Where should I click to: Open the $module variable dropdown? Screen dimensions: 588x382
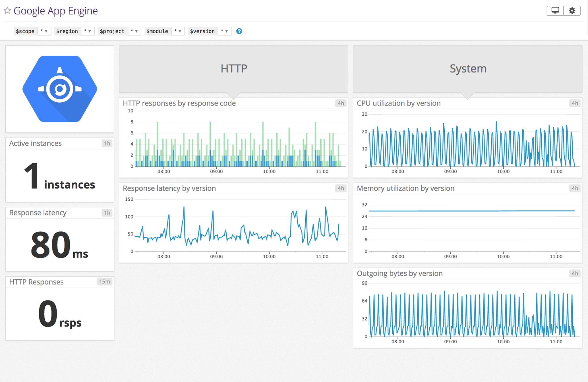tap(178, 31)
